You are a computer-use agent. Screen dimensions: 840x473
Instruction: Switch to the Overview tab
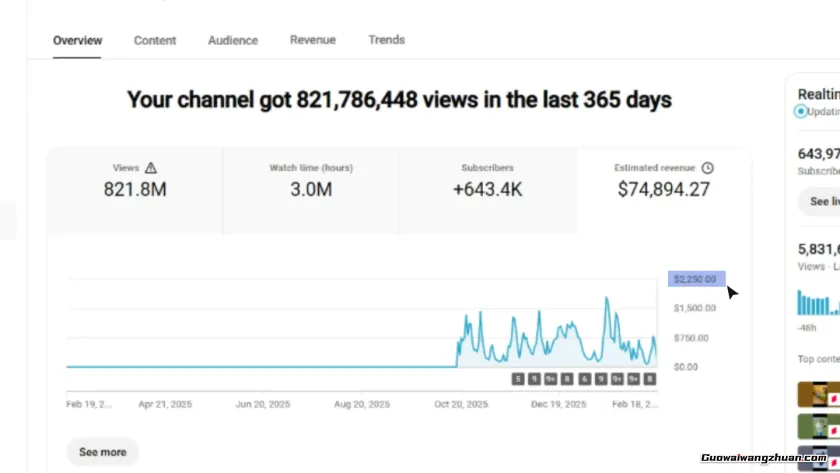77,41
